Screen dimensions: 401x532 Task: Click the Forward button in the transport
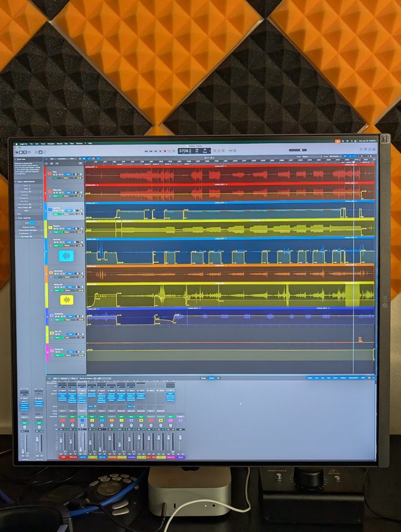[151, 151]
